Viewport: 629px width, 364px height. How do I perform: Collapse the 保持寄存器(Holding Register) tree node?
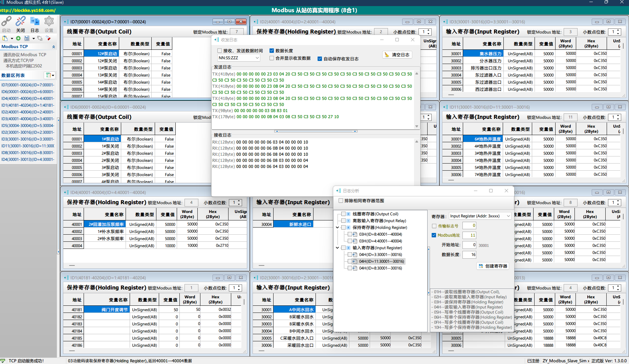pyautogui.click(x=338, y=228)
